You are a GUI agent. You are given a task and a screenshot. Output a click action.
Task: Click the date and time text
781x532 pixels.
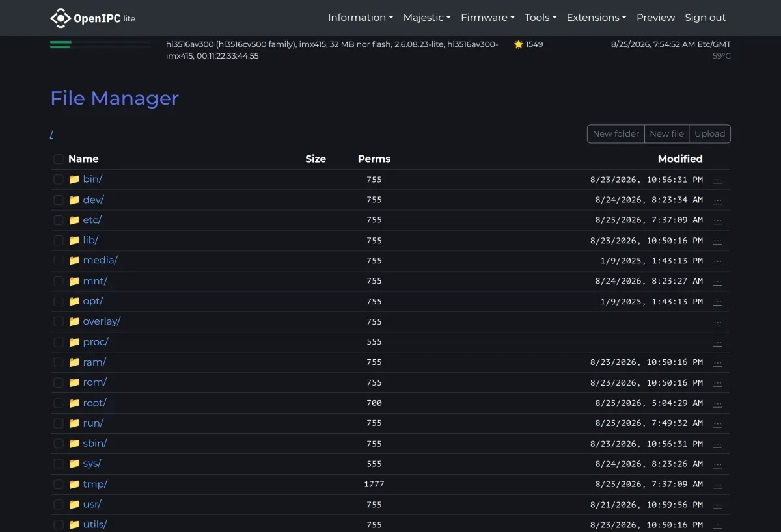point(671,44)
